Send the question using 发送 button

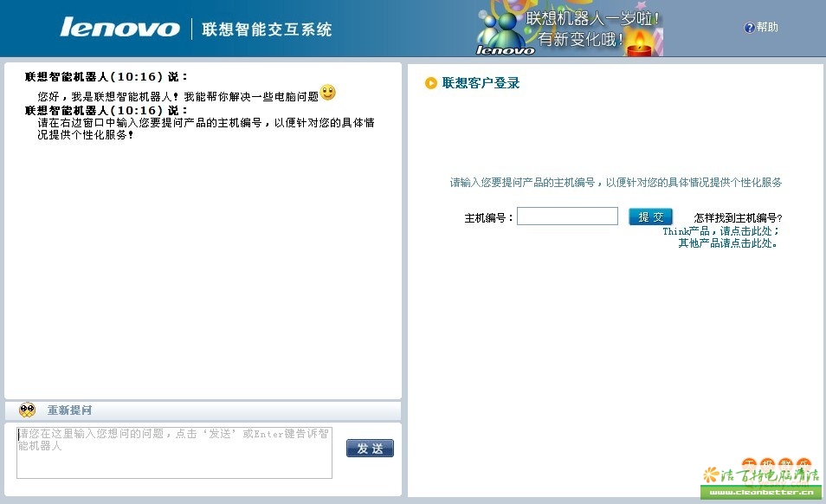coord(370,449)
